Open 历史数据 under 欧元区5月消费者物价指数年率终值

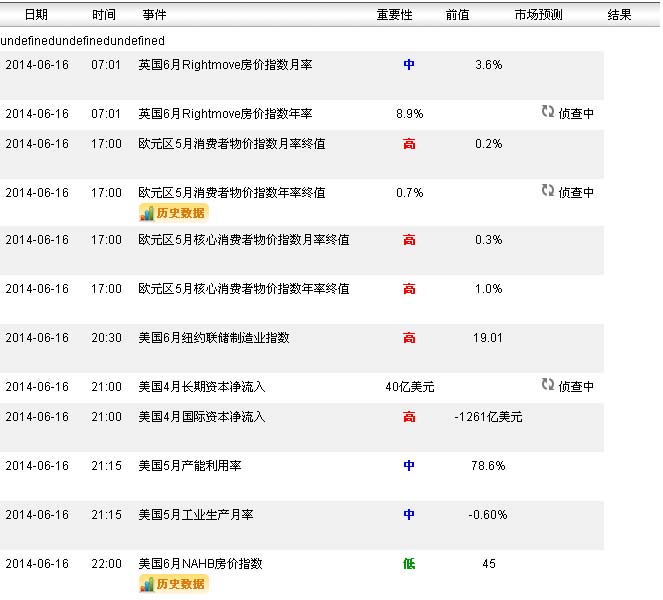coord(174,213)
